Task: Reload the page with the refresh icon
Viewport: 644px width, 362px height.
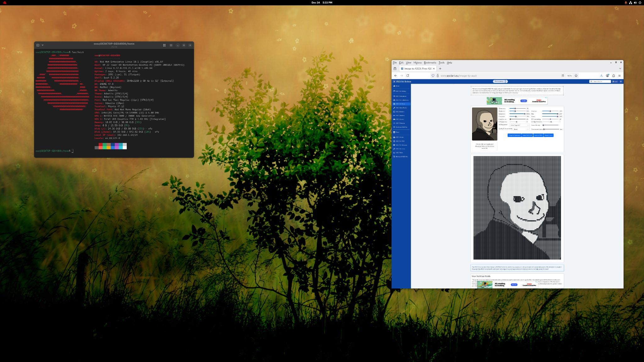Action: click(408, 76)
